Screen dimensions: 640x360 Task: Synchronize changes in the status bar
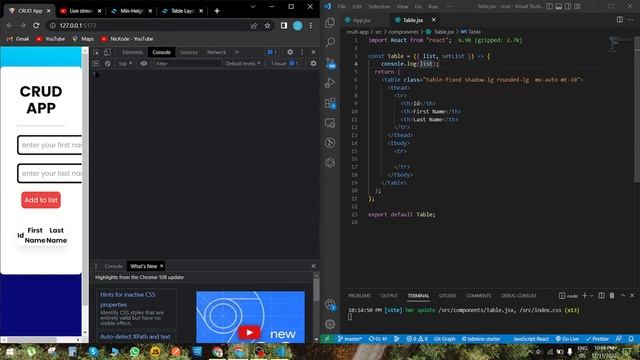click(378, 339)
